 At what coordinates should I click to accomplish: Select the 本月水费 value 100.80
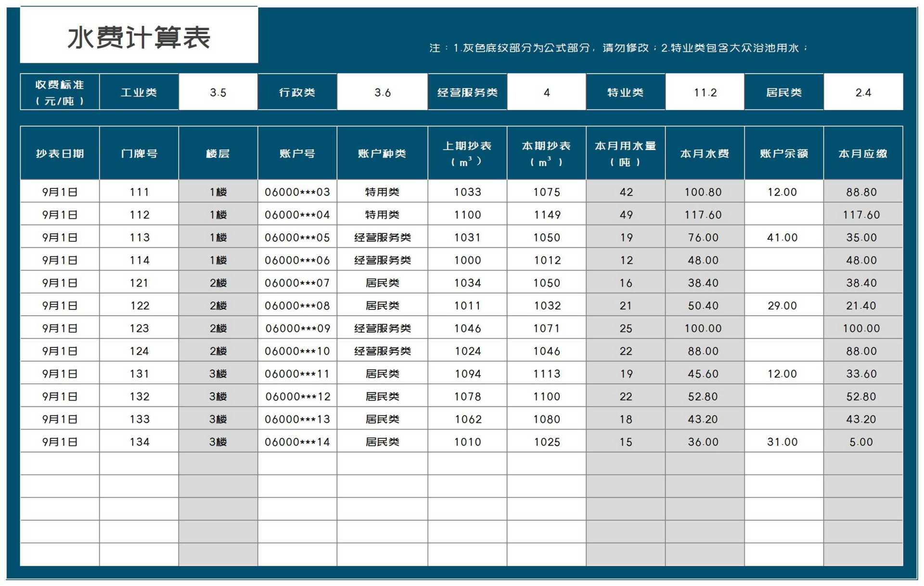[705, 191]
